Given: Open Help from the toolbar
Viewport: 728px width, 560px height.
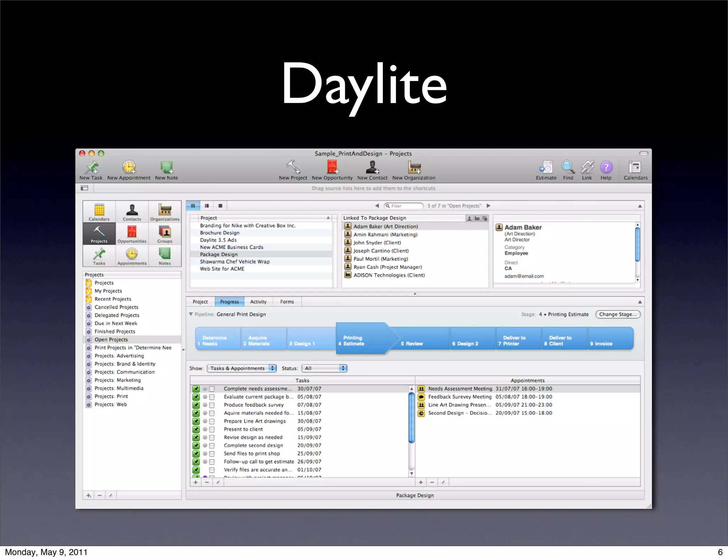Looking at the screenshot, I should [x=606, y=170].
